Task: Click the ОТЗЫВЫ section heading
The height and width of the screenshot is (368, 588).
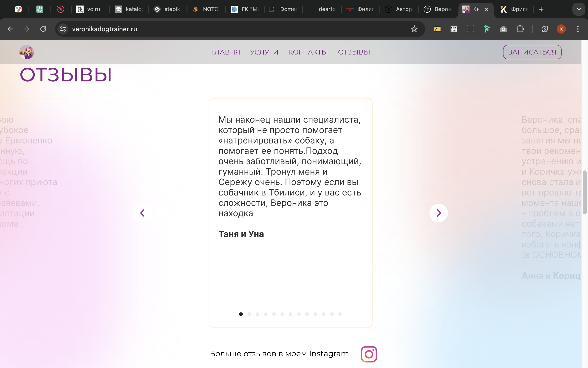Action: tap(66, 75)
